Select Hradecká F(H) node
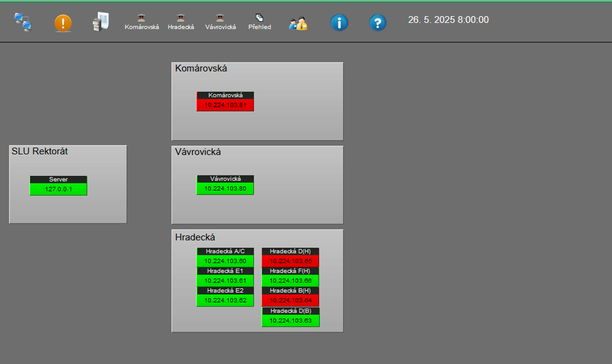 (x=290, y=277)
